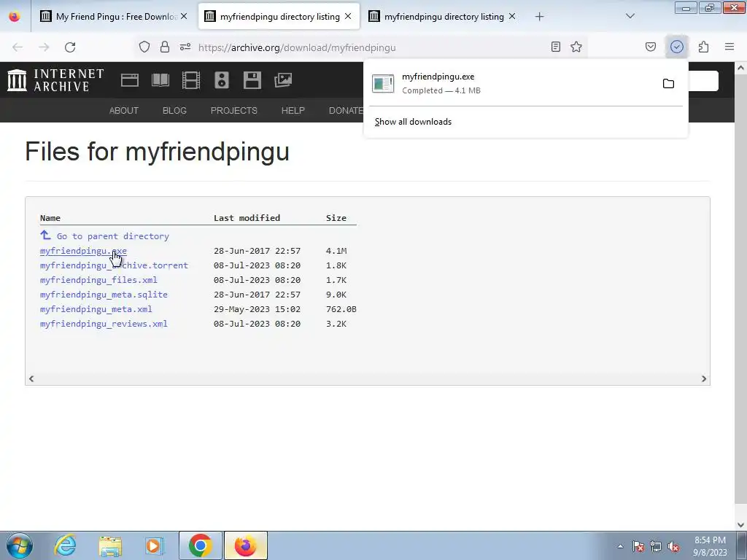Open myfriendpingu_meta.xml link
The height and width of the screenshot is (560, 747).
96,309
